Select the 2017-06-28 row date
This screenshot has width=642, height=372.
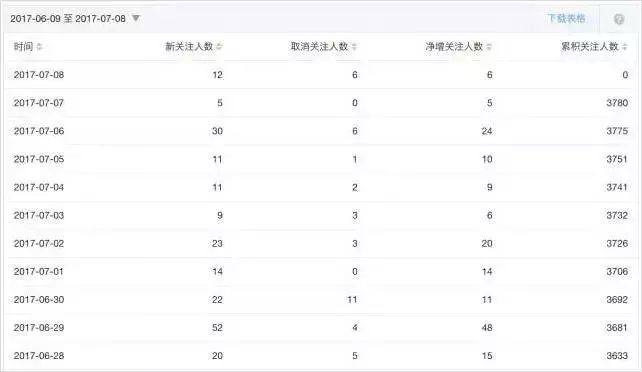tap(39, 356)
